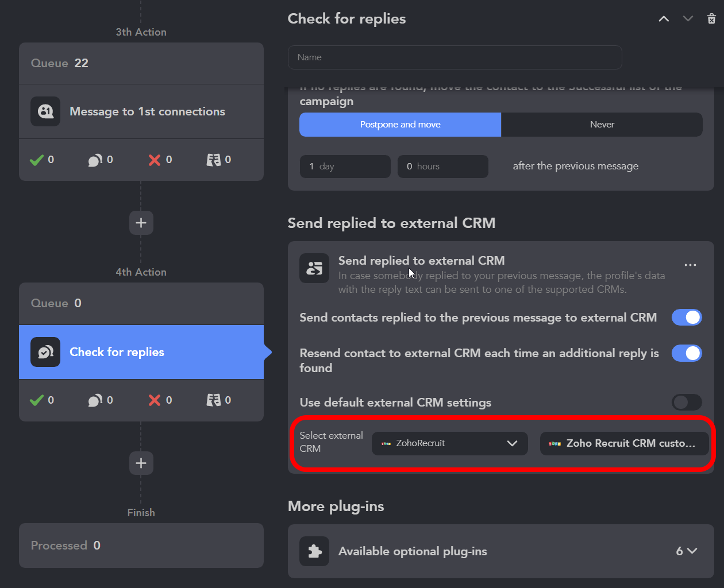Select the Postpone and move option

(x=400, y=125)
